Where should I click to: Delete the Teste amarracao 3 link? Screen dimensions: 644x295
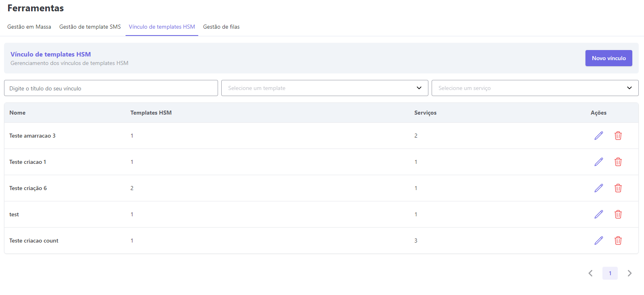click(x=618, y=136)
